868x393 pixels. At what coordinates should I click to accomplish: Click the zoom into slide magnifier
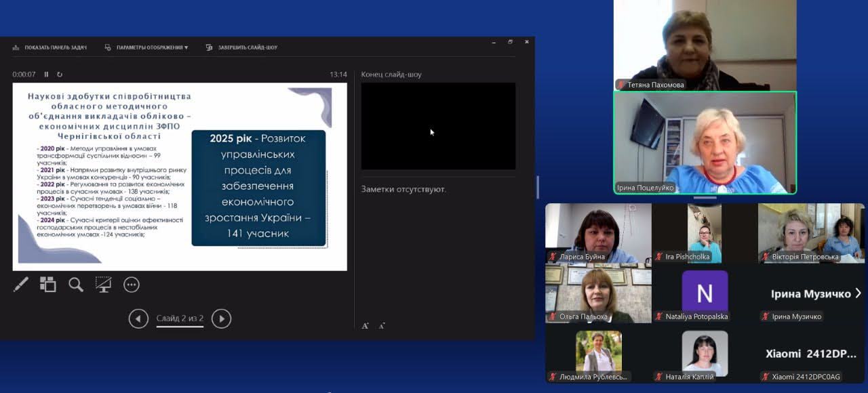[x=76, y=285]
